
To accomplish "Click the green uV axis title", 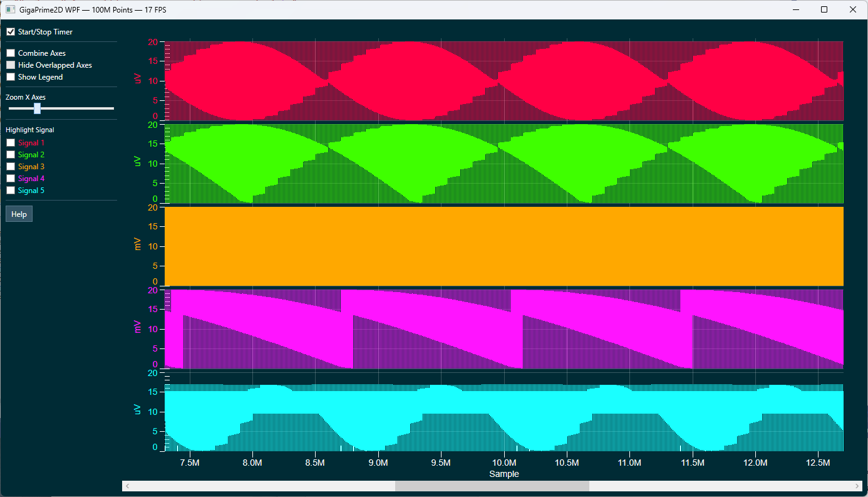I will point(138,162).
